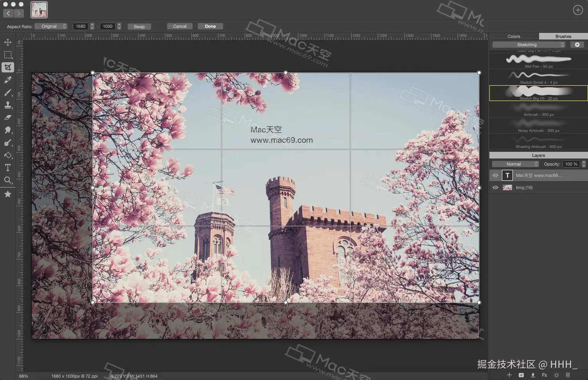Grab the right-middle crop handle
The height and width of the screenshot is (380, 588).
(x=479, y=188)
